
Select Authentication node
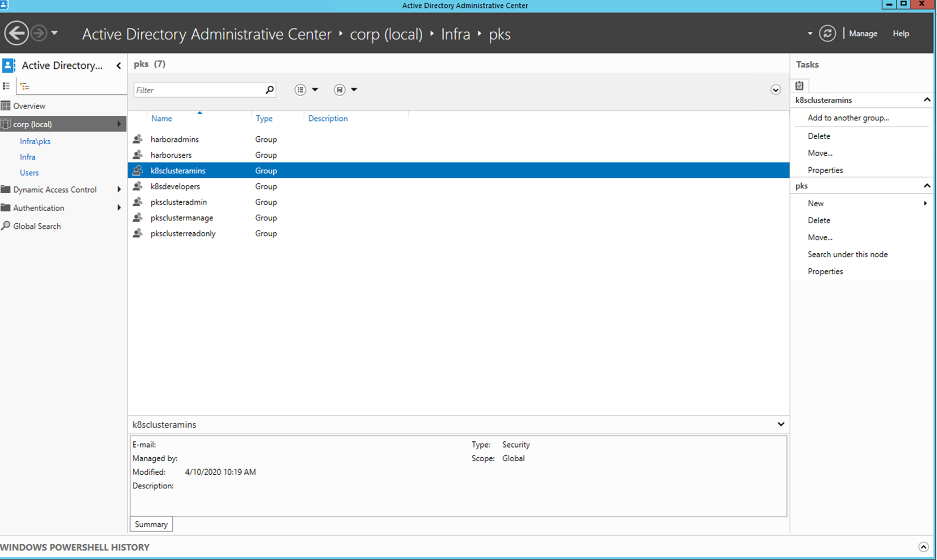(x=39, y=208)
